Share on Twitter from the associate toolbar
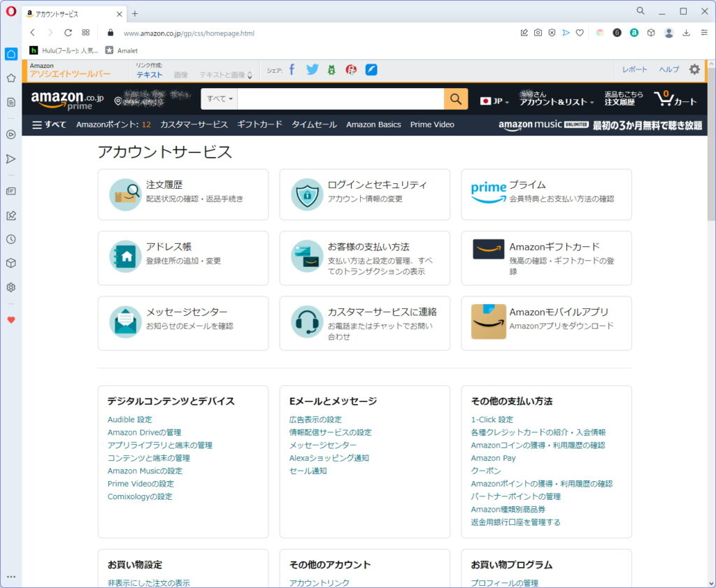Viewport: 716px width, 588px height. (313, 69)
